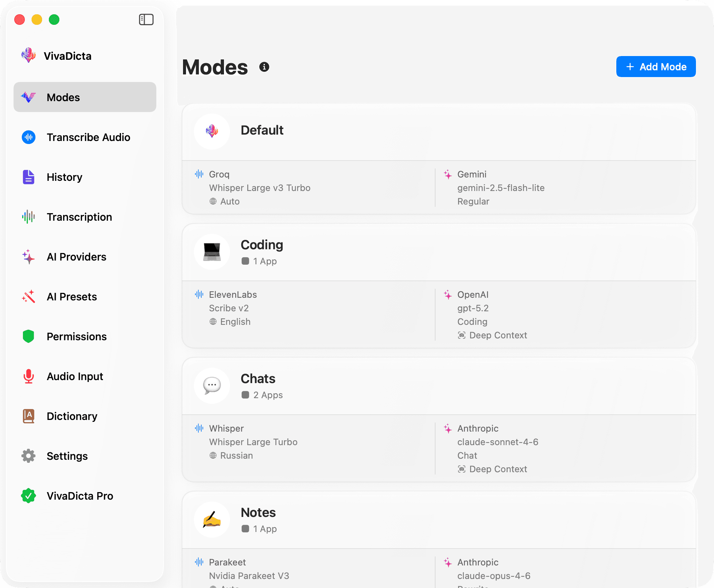The height and width of the screenshot is (588, 714).
Task: Select the History sidebar icon
Action: [x=28, y=177]
